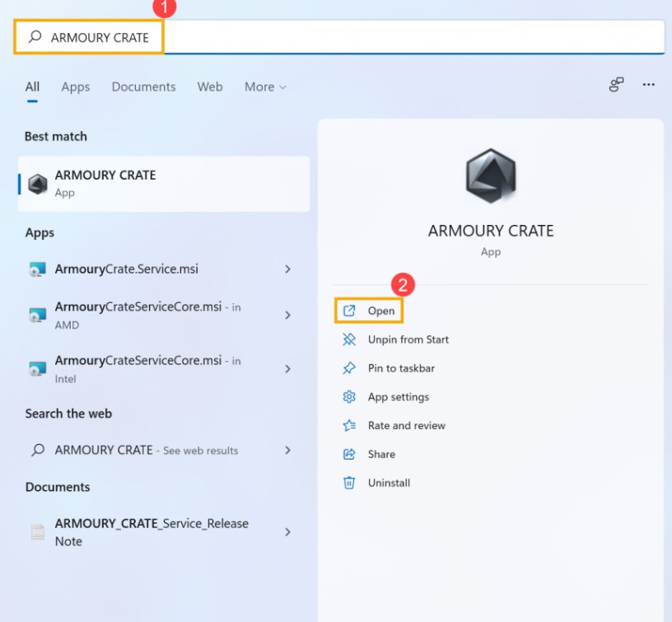
Task: Expand ArmouryCrate.Service.msi details chevron
Action: tap(287, 269)
